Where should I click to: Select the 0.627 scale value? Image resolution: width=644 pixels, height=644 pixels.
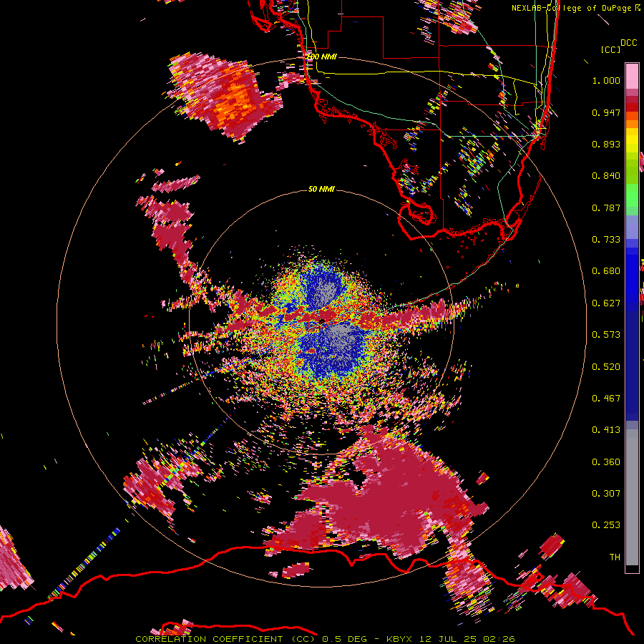[x=606, y=303]
